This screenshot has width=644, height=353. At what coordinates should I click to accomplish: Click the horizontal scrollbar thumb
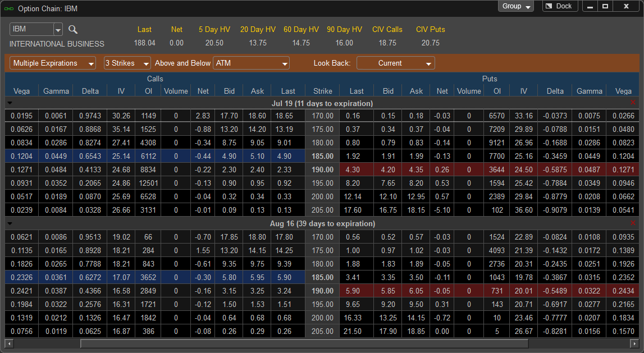click(304, 343)
